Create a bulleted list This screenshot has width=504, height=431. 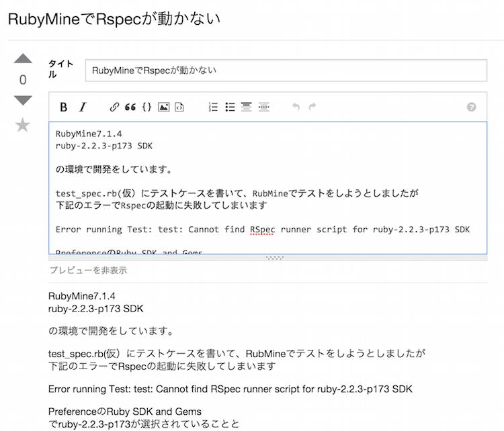click(x=230, y=107)
